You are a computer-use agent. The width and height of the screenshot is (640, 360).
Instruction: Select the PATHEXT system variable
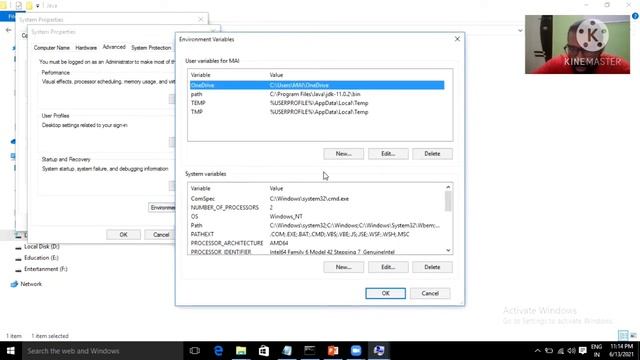317,234
